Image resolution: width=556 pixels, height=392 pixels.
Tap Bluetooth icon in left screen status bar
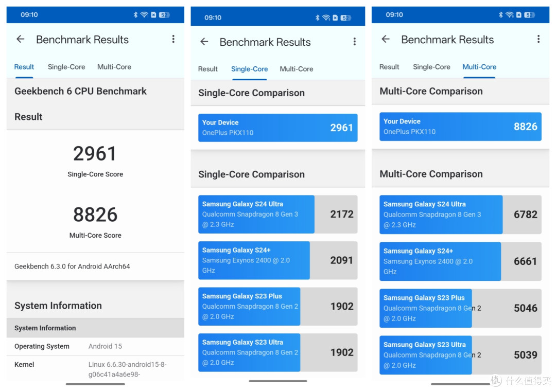coord(135,14)
